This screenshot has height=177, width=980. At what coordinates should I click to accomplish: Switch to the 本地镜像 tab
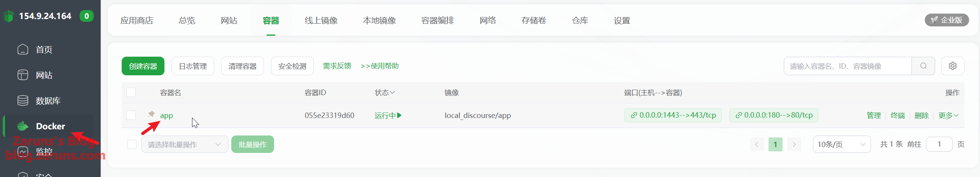(379, 21)
